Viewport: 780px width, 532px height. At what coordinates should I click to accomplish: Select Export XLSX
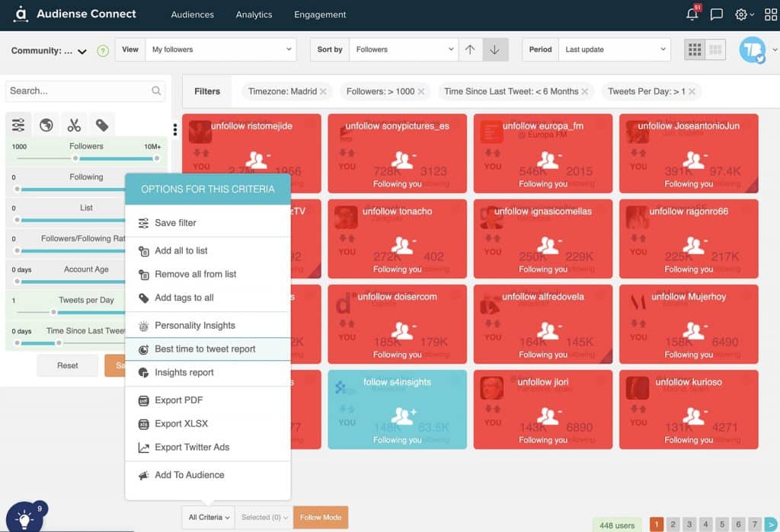[207, 424]
